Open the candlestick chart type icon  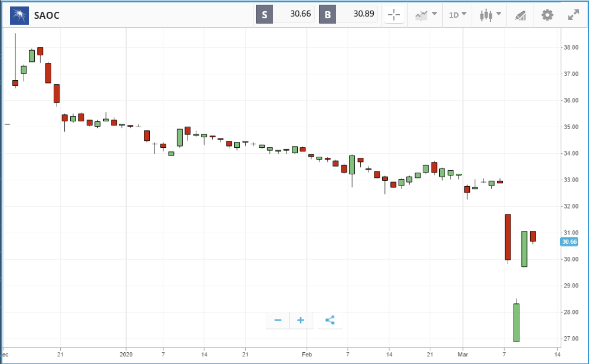click(x=486, y=15)
